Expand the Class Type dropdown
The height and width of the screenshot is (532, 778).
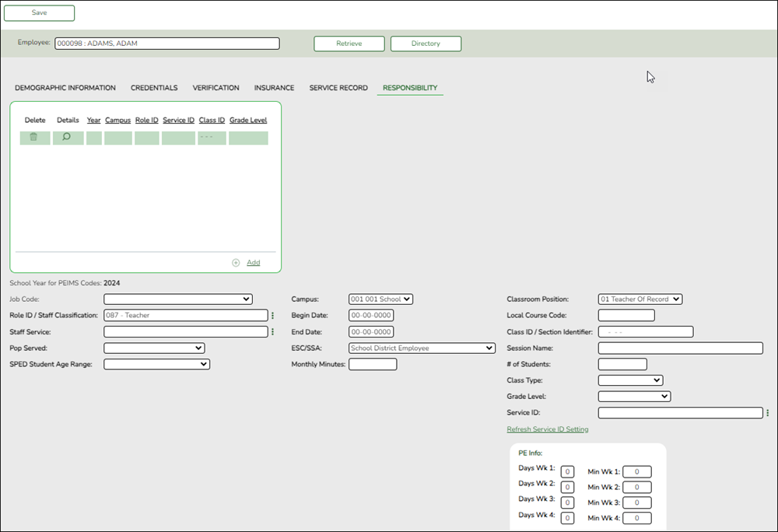point(631,380)
